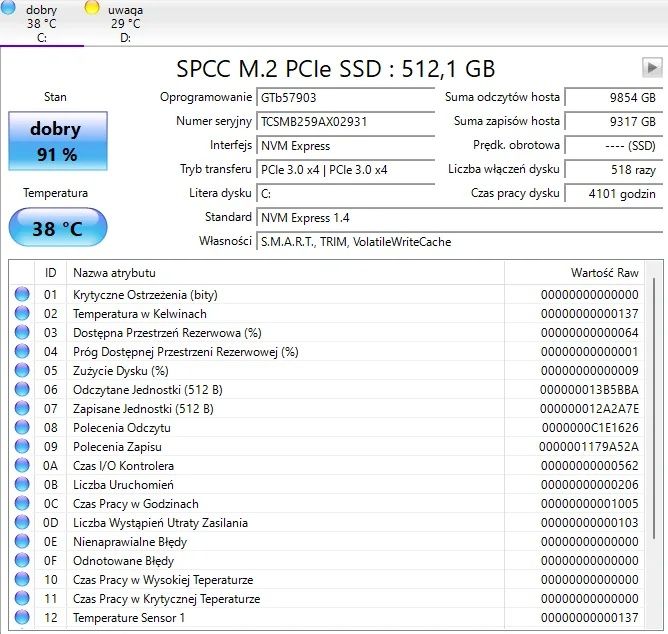Click the status icon of Nienaprawialne Błędy row
The height and width of the screenshot is (634, 668).
pyautogui.click(x=22, y=542)
